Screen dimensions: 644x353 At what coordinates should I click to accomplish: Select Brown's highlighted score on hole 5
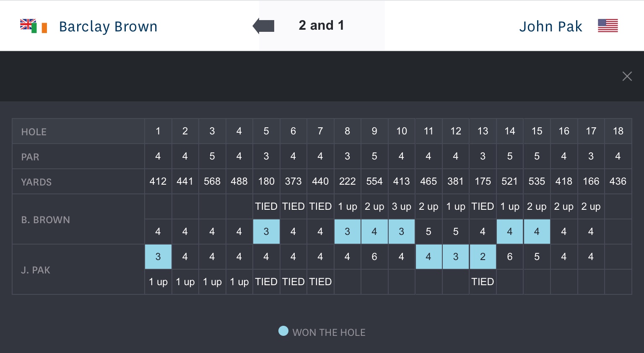[x=266, y=232]
